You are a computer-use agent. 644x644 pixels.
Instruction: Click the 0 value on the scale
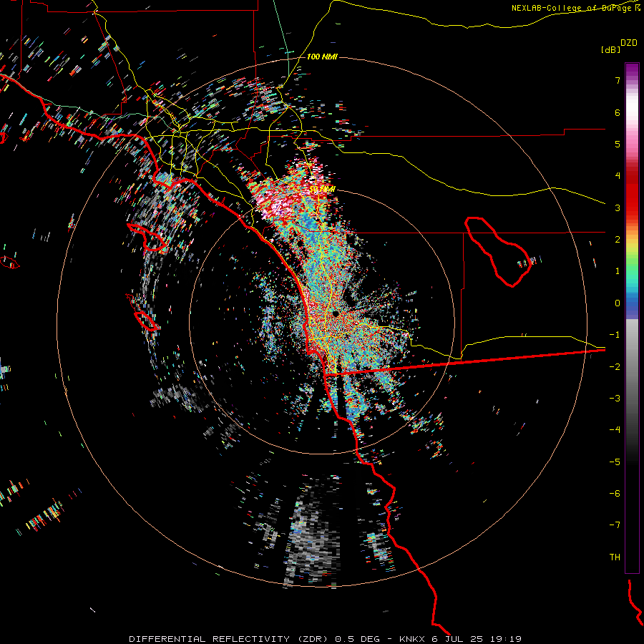[x=618, y=303]
